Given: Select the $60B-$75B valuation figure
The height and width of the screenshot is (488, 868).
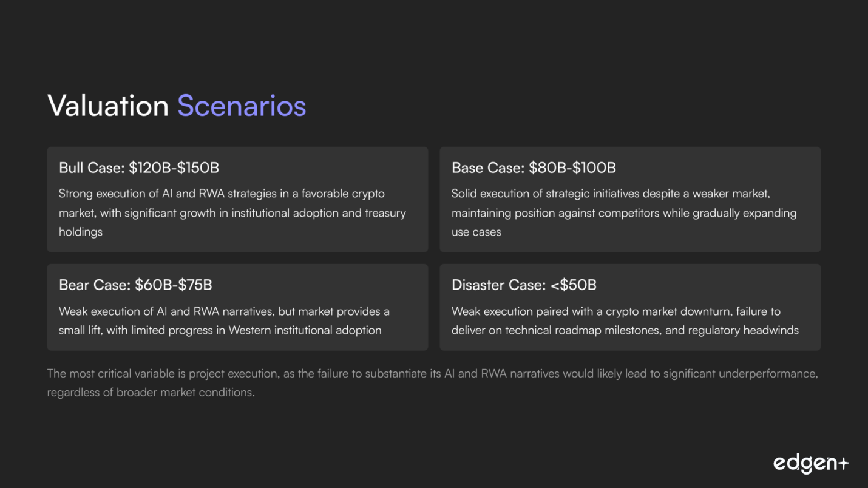Looking at the screenshot, I should (x=173, y=285).
